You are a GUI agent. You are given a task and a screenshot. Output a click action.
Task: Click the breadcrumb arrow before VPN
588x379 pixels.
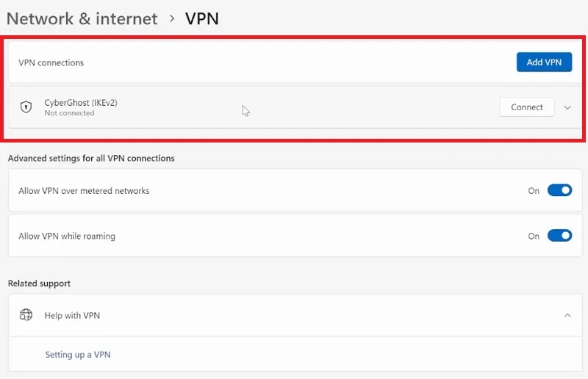point(172,18)
